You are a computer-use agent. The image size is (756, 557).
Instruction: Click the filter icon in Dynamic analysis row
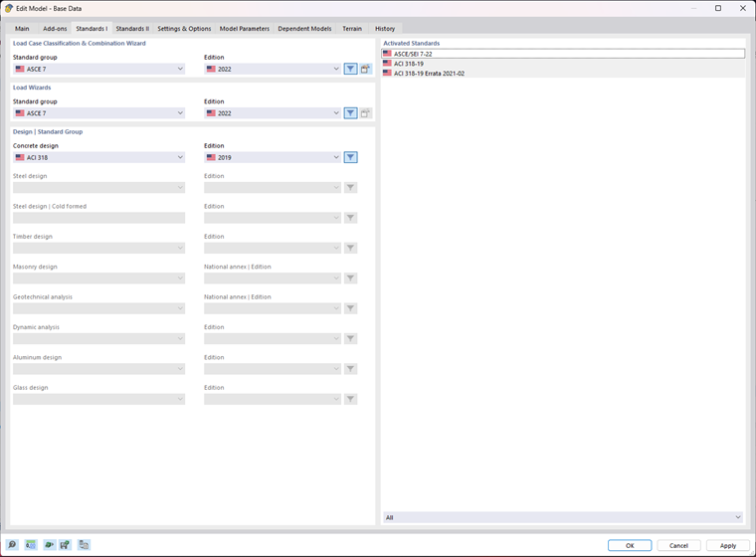pos(350,338)
